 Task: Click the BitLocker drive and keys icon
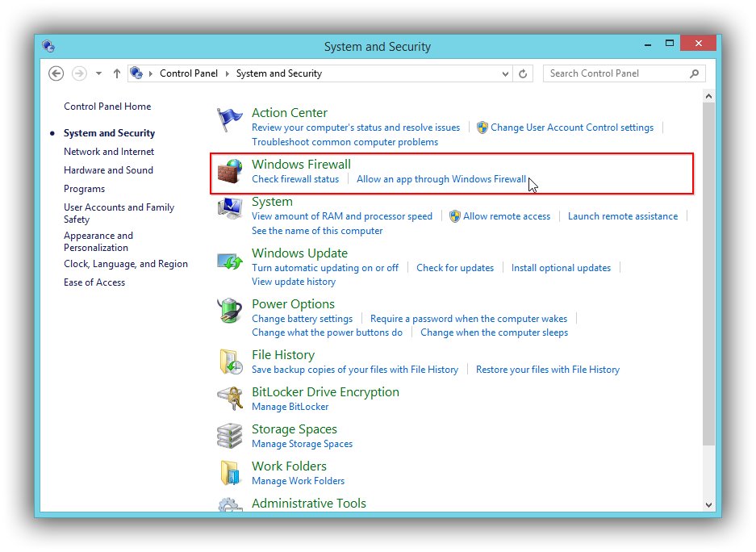pyautogui.click(x=229, y=398)
